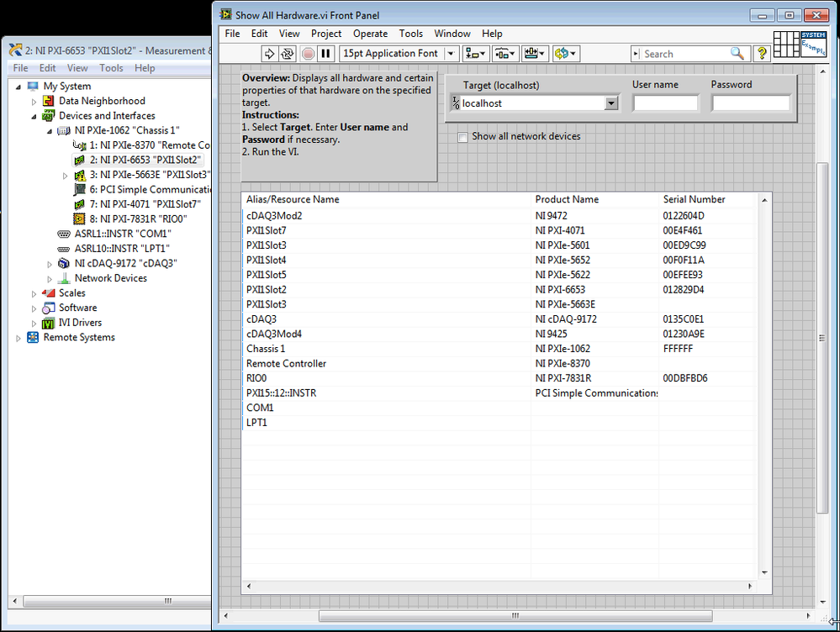Click the cDAQ3Mod2 row in table
Viewport: 840px width, 632px height.
[x=499, y=216]
